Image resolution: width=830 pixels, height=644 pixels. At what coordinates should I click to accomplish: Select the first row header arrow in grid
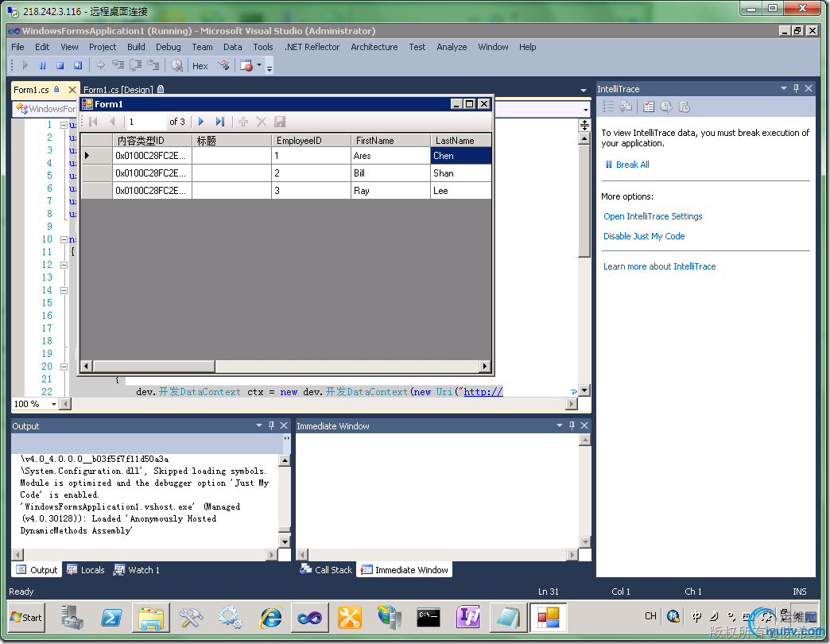click(96, 156)
